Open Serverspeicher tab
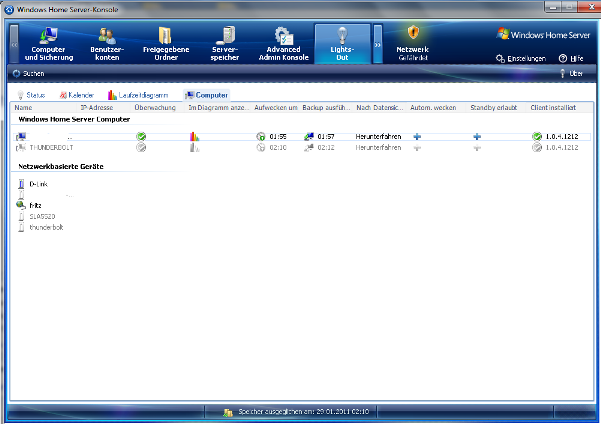 point(225,44)
